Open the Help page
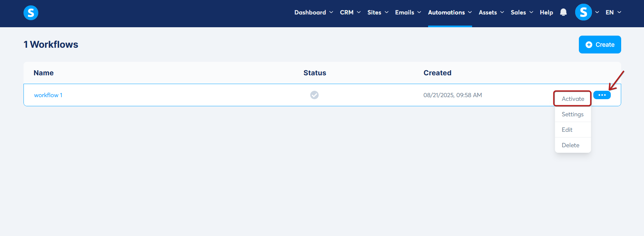The height and width of the screenshot is (236, 644). pos(546,12)
